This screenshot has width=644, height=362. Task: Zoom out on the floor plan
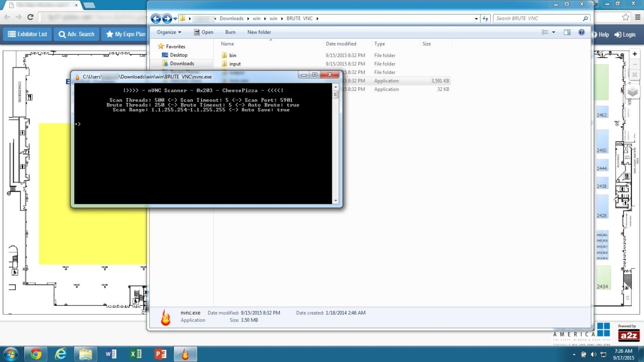point(635,65)
